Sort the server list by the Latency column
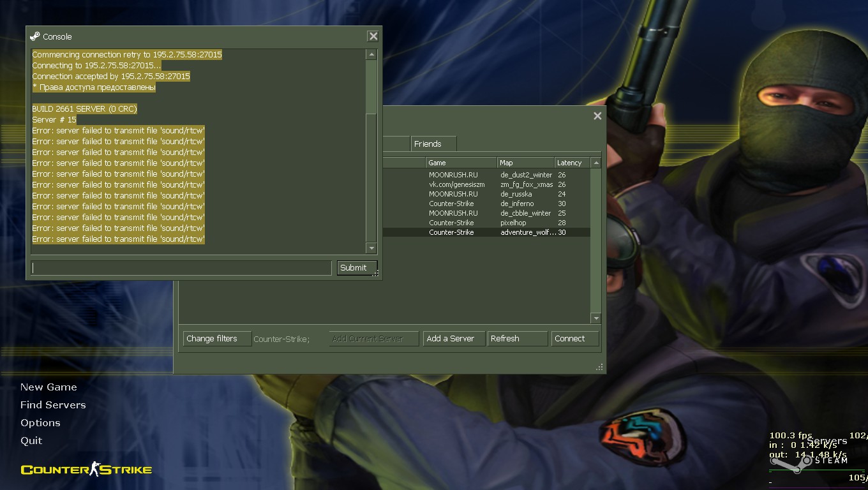Screen dimensions: 868x490 tap(572, 163)
